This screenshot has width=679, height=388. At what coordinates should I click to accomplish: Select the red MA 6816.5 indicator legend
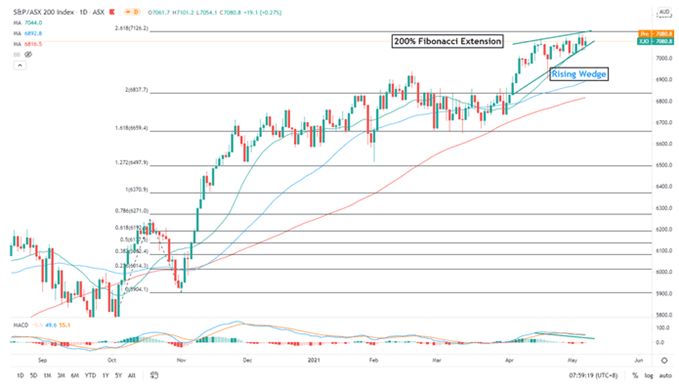coord(27,44)
